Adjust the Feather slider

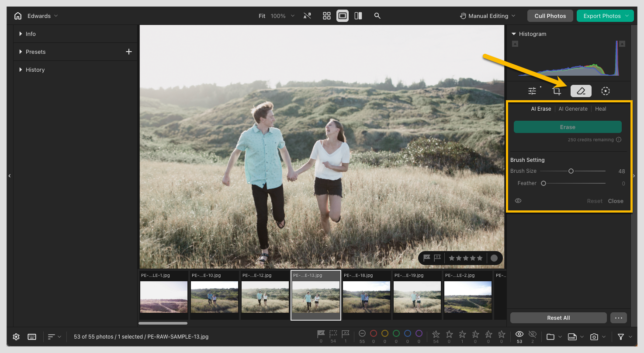click(x=572, y=183)
